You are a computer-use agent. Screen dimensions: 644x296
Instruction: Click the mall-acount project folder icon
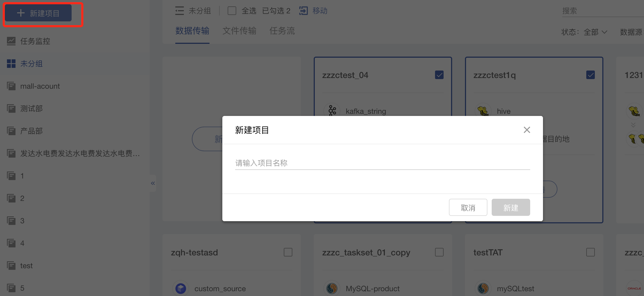(11, 86)
